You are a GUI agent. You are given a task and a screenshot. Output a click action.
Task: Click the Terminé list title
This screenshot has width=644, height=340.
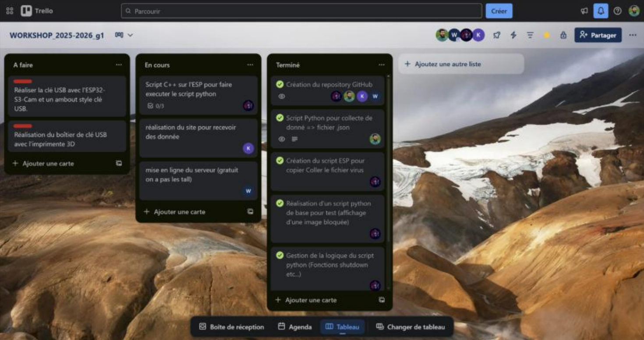(x=288, y=65)
